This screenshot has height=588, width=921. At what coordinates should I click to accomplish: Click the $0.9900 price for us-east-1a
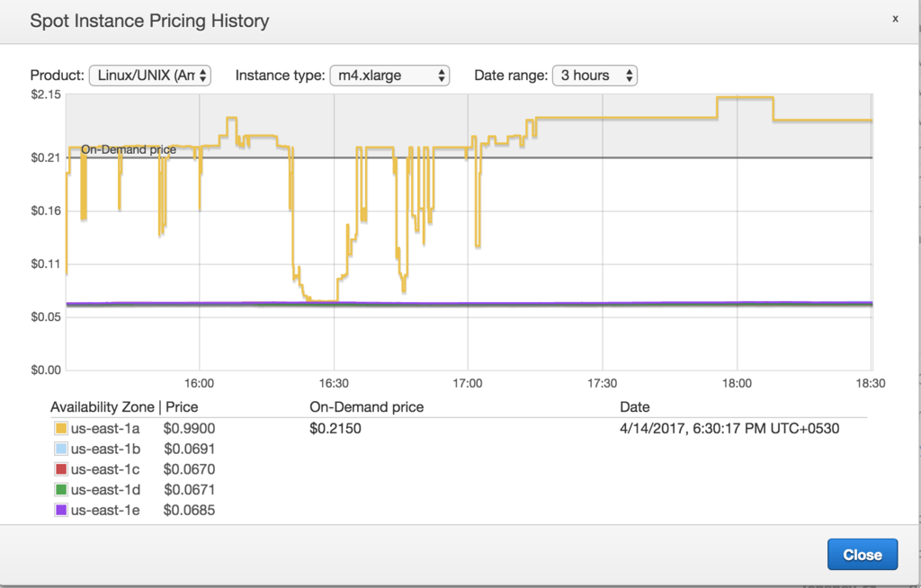[189, 429]
